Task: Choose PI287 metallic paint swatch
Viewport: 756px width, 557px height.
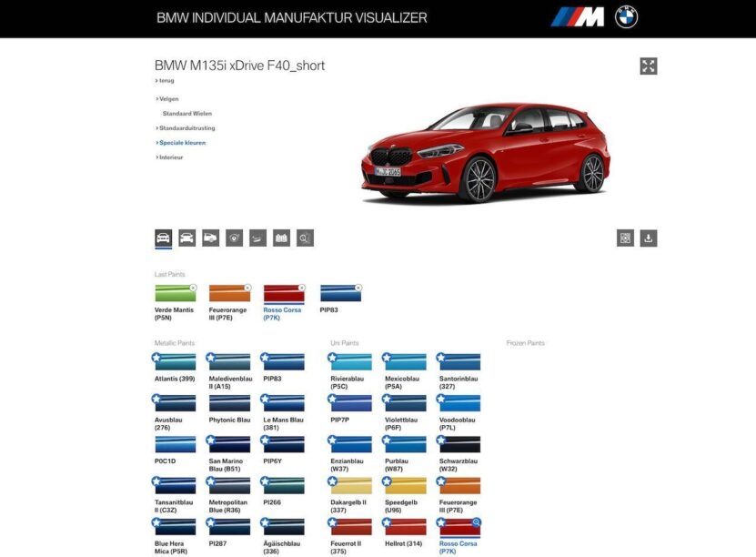Action: pos(230,527)
